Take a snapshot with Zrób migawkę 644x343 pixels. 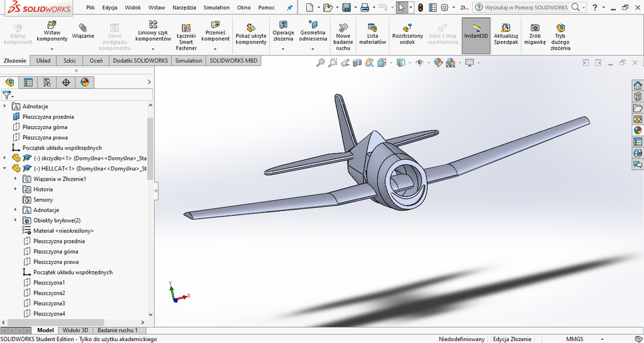point(535,28)
